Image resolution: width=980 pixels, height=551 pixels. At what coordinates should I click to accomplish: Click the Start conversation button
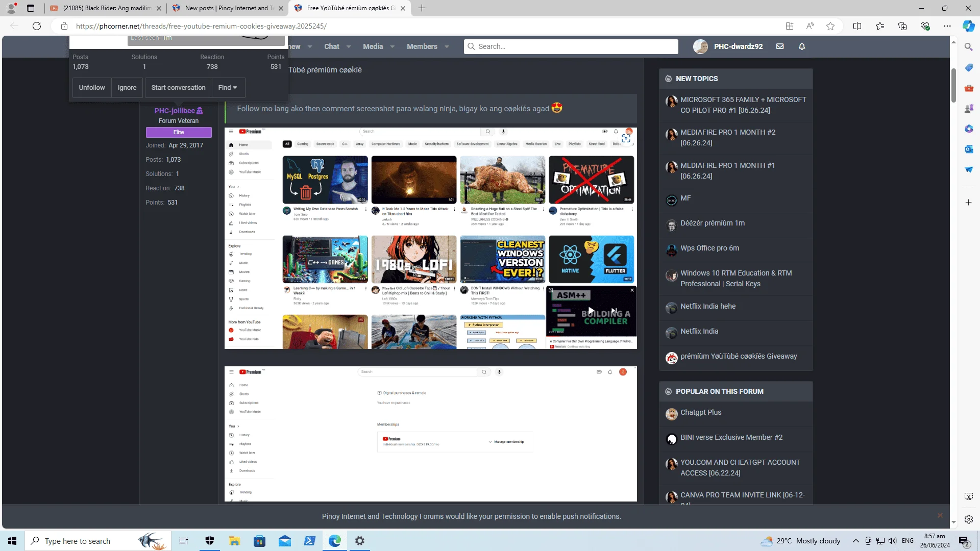point(178,88)
